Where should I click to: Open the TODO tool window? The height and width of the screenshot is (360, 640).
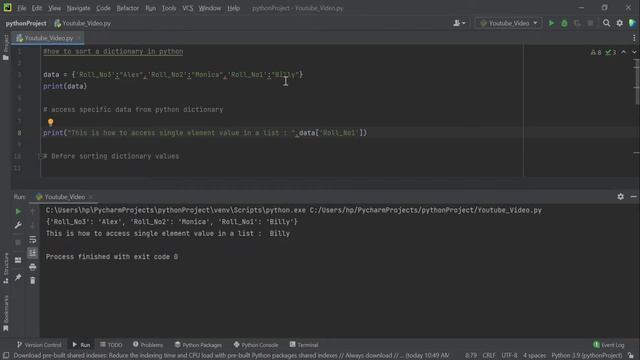coord(111,345)
